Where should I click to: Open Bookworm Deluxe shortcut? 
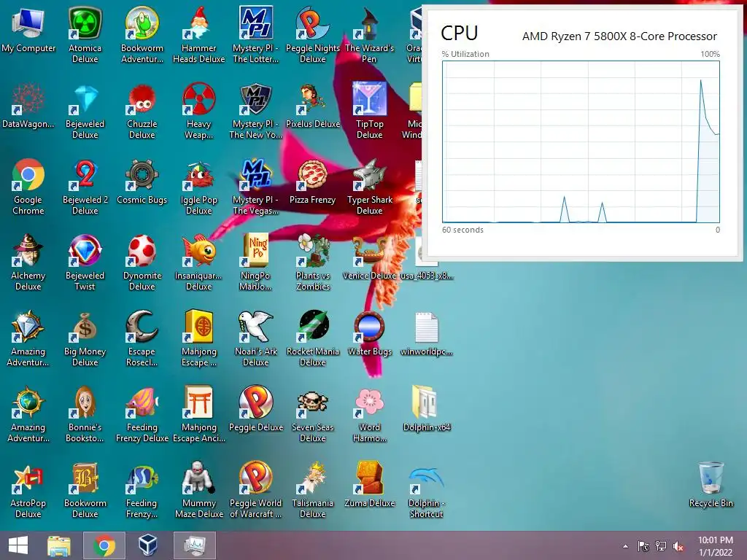85,490
